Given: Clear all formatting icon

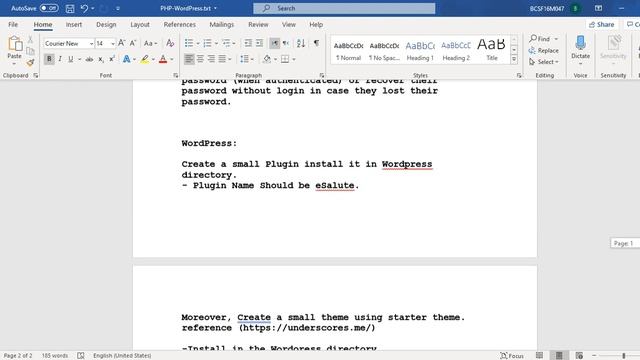Looking at the screenshot, I should click(x=170, y=43).
